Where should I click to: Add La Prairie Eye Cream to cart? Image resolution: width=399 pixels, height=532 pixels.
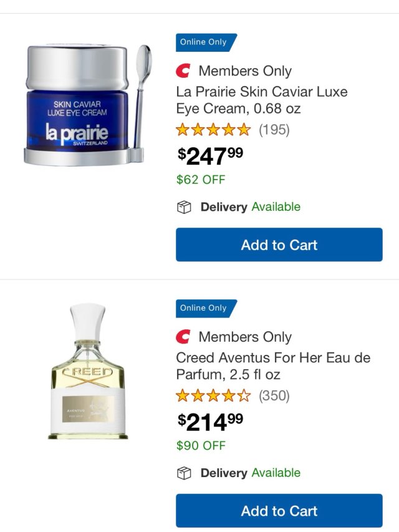(x=279, y=244)
